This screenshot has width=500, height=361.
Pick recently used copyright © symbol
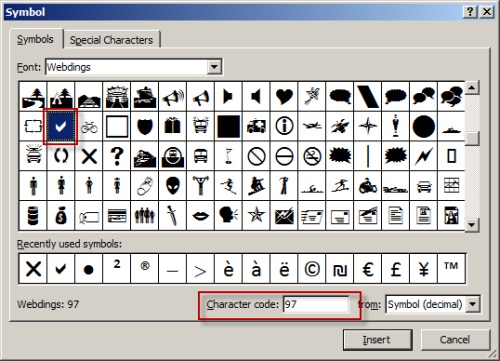(312, 269)
